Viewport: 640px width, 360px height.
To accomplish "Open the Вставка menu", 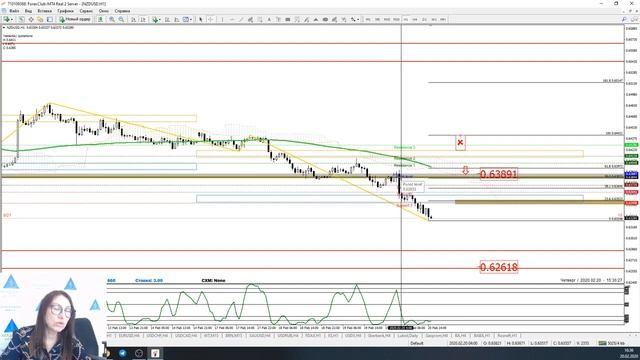I will pyautogui.click(x=44, y=11).
